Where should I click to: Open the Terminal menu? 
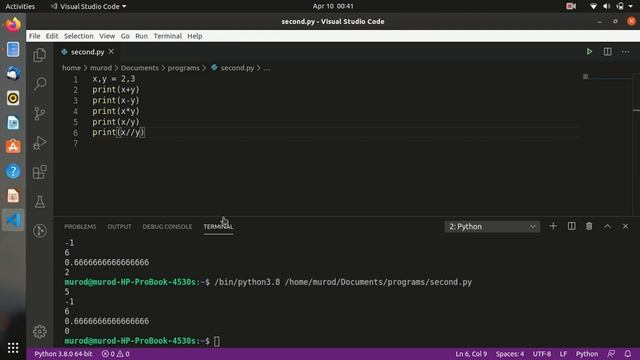[x=167, y=36]
